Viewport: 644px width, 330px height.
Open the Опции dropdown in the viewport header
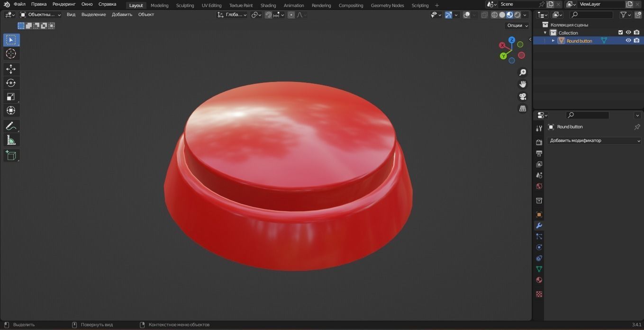tap(516, 25)
